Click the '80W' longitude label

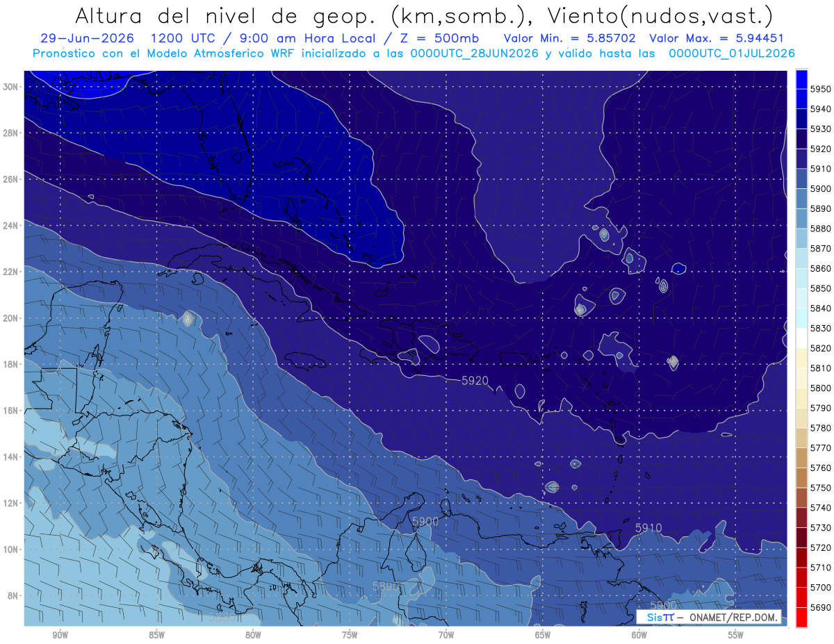click(x=253, y=635)
